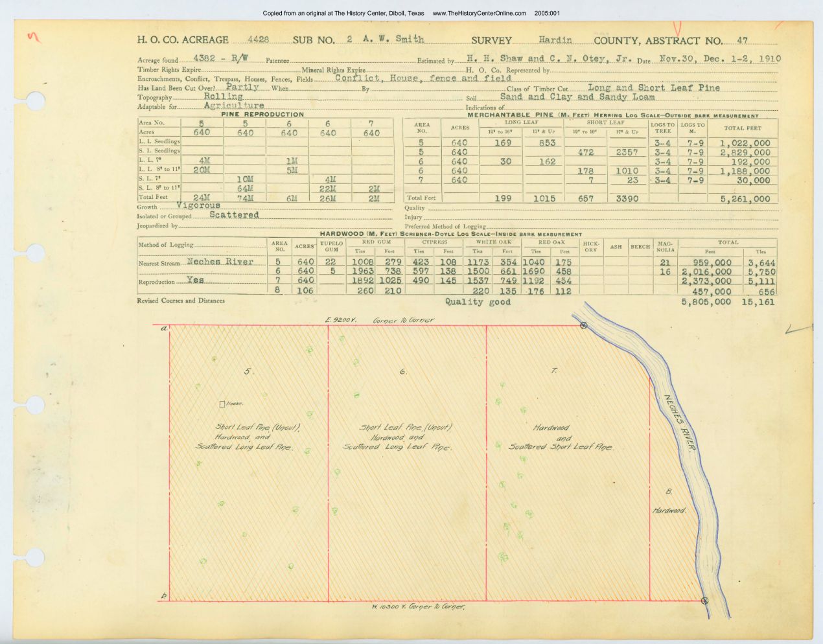
Task: Select the ties value 5,750
Action: pyautogui.click(x=761, y=273)
